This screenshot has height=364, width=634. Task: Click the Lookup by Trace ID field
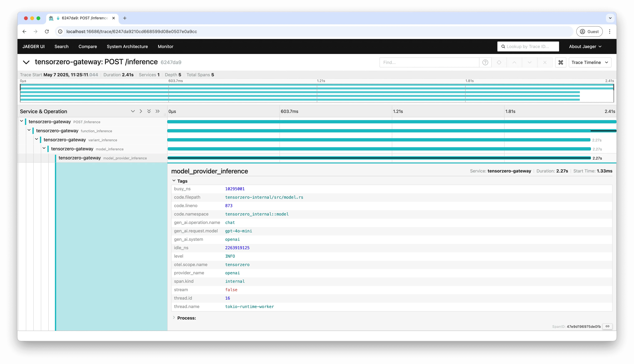coord(528,46)
